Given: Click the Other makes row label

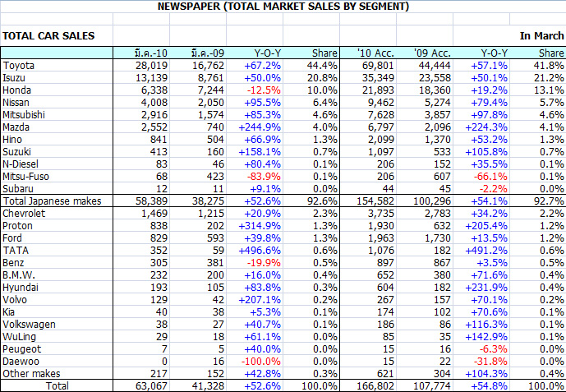Looking at the screenshot, I should point(29,373).
